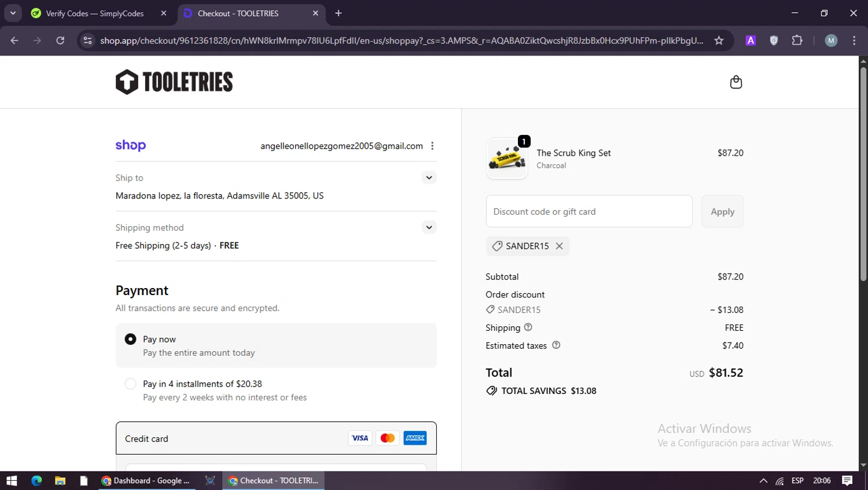
Task: Click the TOOLETRIES logo
Action: click(x=174, y=82)
